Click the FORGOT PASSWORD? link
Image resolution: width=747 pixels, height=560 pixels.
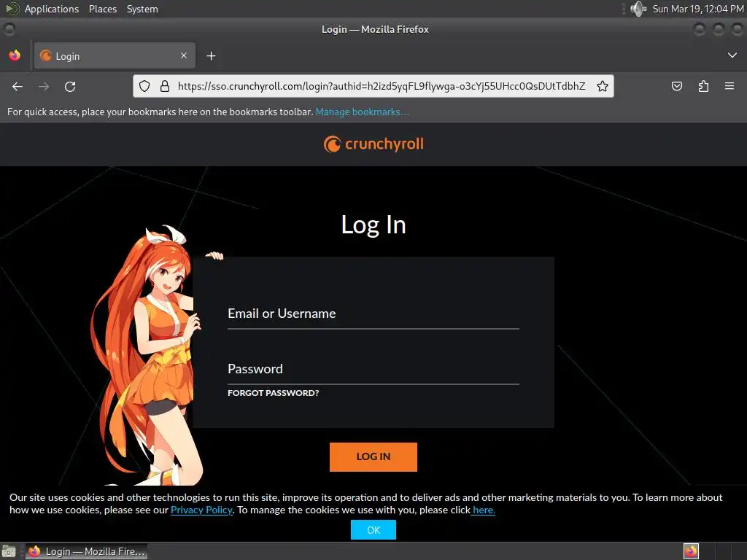pos(274,393)
